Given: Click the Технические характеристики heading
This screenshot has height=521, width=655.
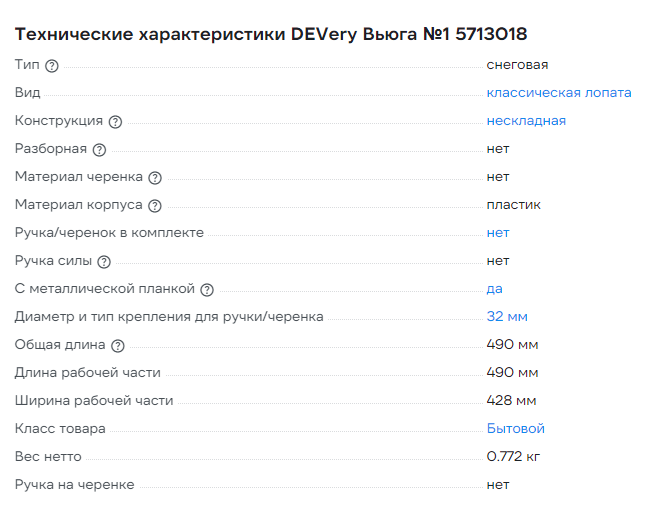Looking at the screenshot, I should [x=271, y=35].
